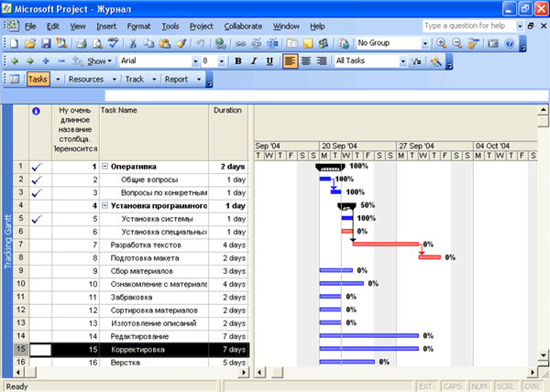Open the Arial font name dropdown
Viewport: 550px width, 392px height.
195,61
